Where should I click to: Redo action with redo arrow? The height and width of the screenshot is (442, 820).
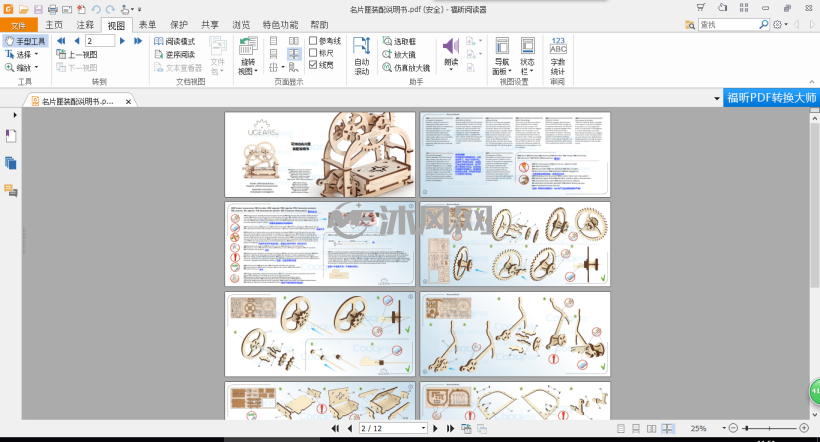click(x=110, y=9)
